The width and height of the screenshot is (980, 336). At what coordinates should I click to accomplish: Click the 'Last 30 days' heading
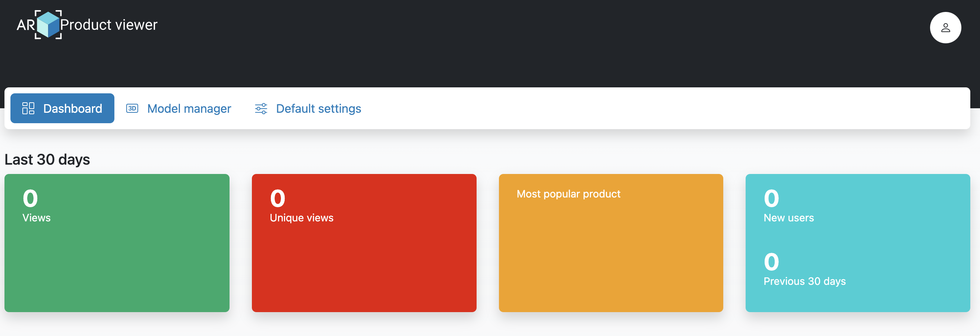[47, 159]
